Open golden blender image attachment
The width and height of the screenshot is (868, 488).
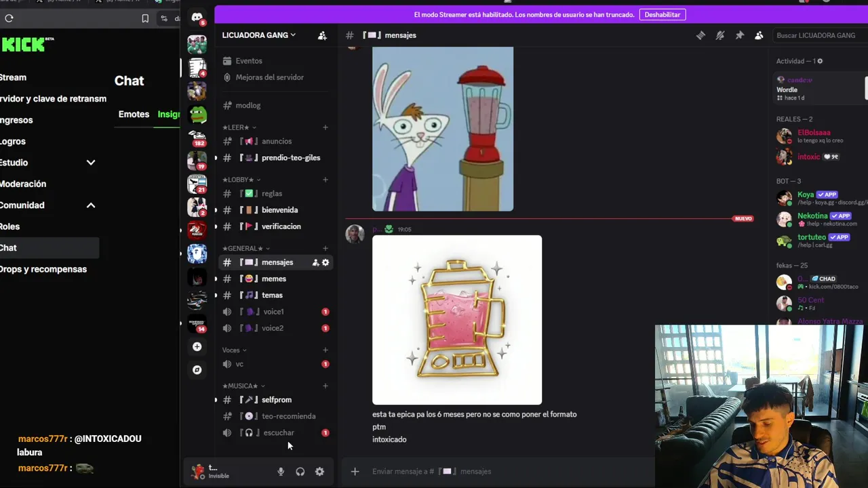tap(457, 320)
